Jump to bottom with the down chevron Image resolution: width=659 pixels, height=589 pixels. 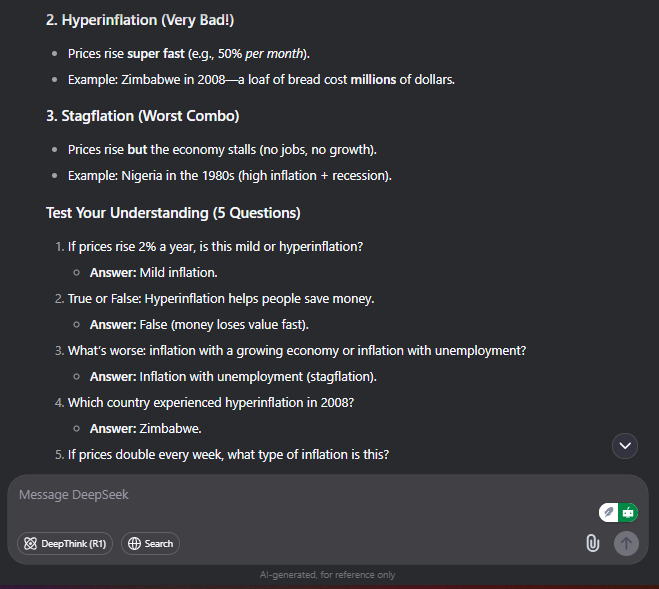tap(625, 446)
